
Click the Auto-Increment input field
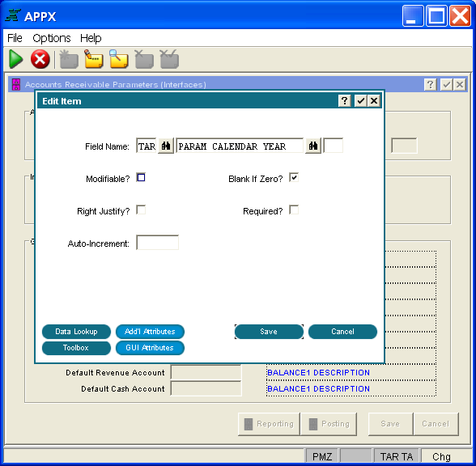coord(157,243)
